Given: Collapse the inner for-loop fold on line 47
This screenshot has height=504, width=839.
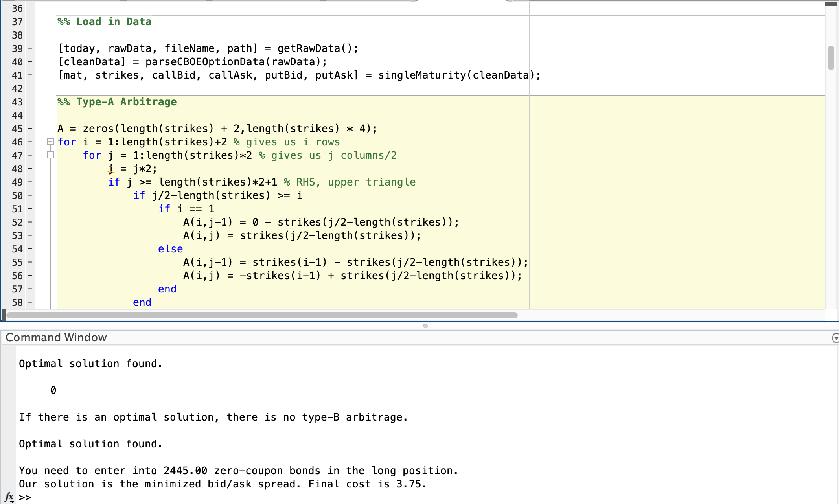Looking at the screenshot, I should (x=50, y=155).
